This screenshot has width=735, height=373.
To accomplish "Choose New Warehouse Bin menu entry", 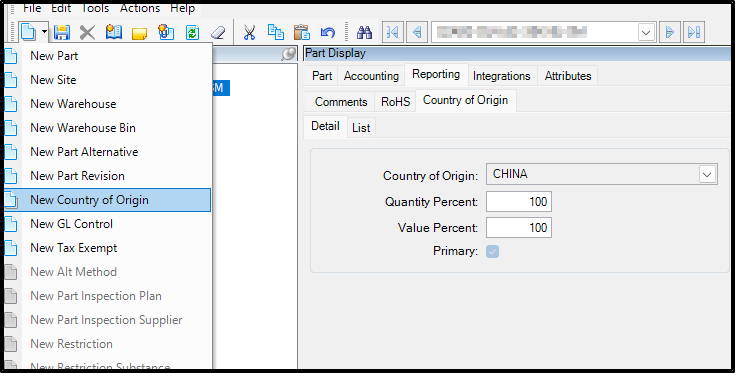I will click(107, 127).
